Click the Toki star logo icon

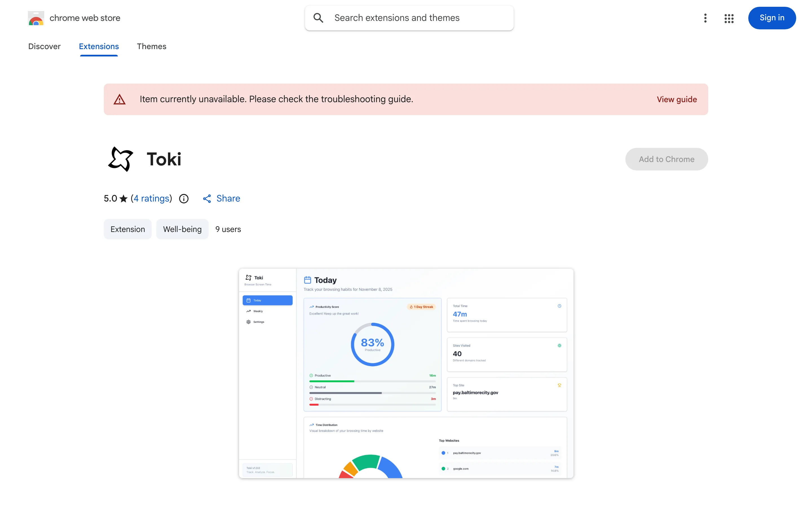click(120, 159)
